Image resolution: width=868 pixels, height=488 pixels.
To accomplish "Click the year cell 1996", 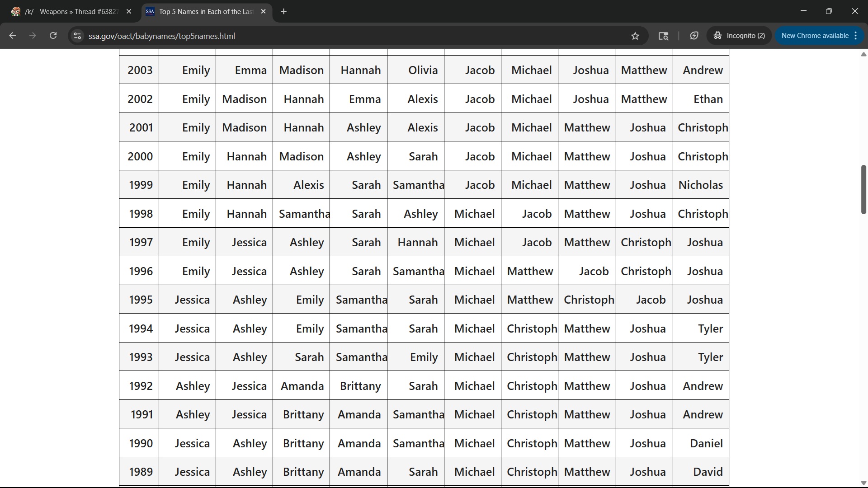I will (139, 271).
